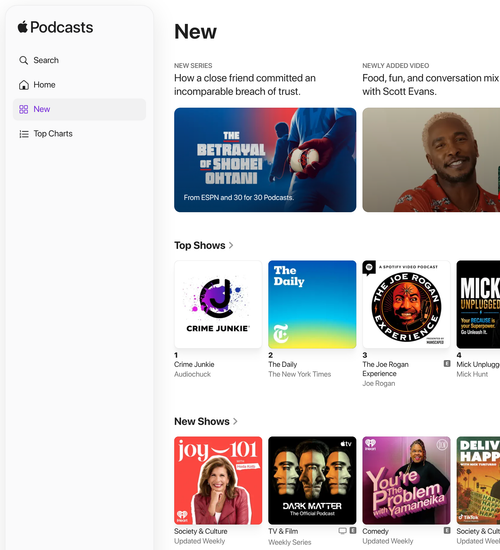500x550 pixels.
Task: Click The Joe Rogan Experience title
Action: coord(385,369)
